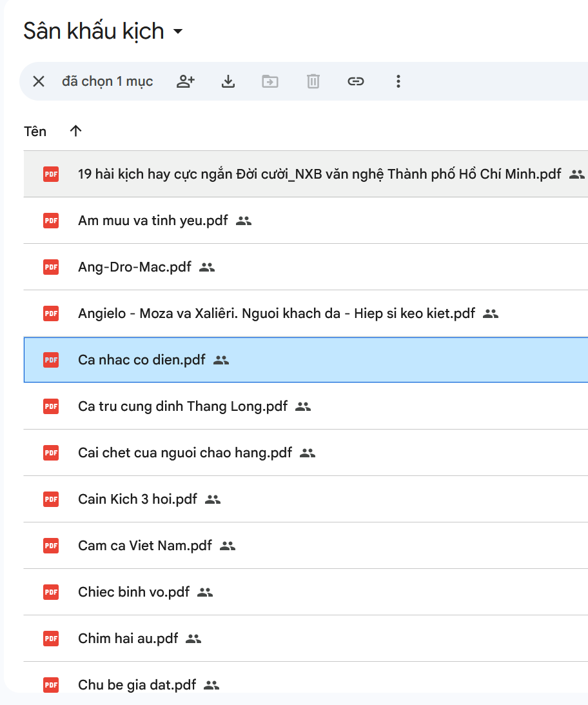Select the Am muu va tinh yeu.pdf file
The image size is (588, 705).
pos(153,221)
